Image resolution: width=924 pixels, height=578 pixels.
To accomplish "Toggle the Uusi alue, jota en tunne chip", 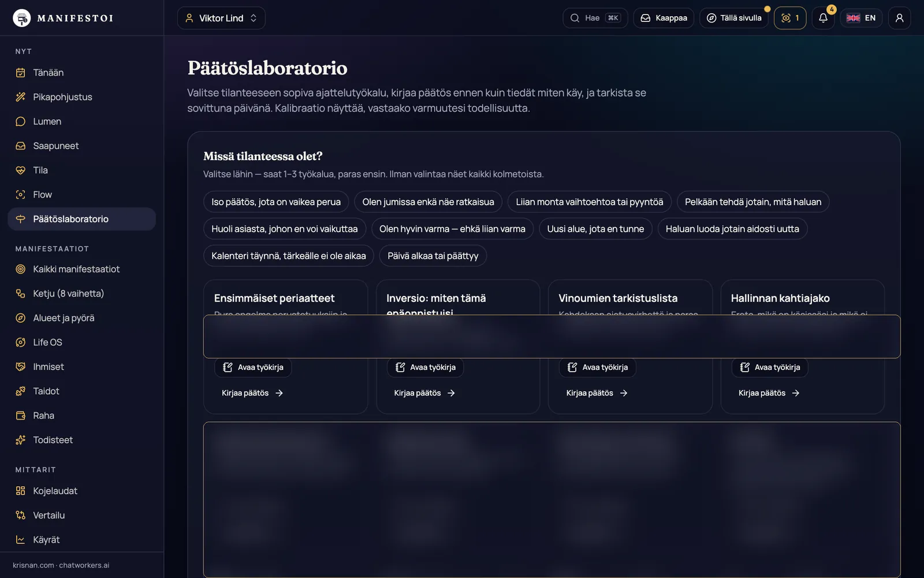I will click(x=595, y=229).
